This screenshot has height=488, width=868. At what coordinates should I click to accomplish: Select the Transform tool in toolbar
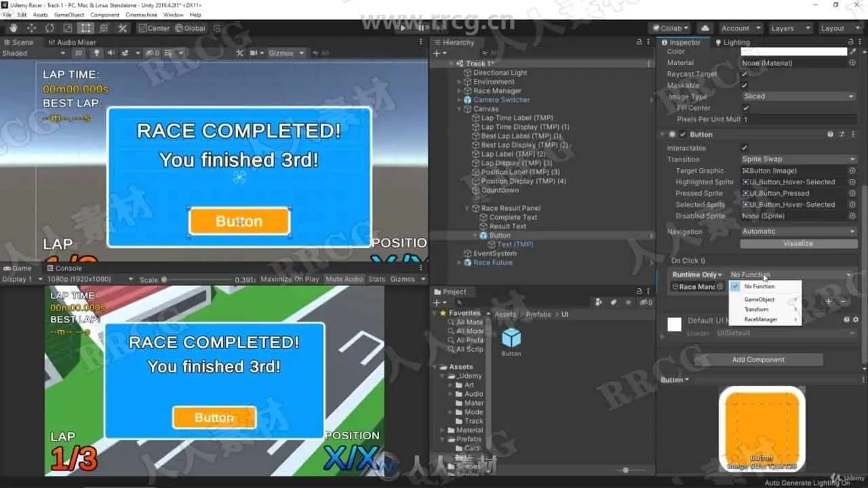[x=104, y=28]
